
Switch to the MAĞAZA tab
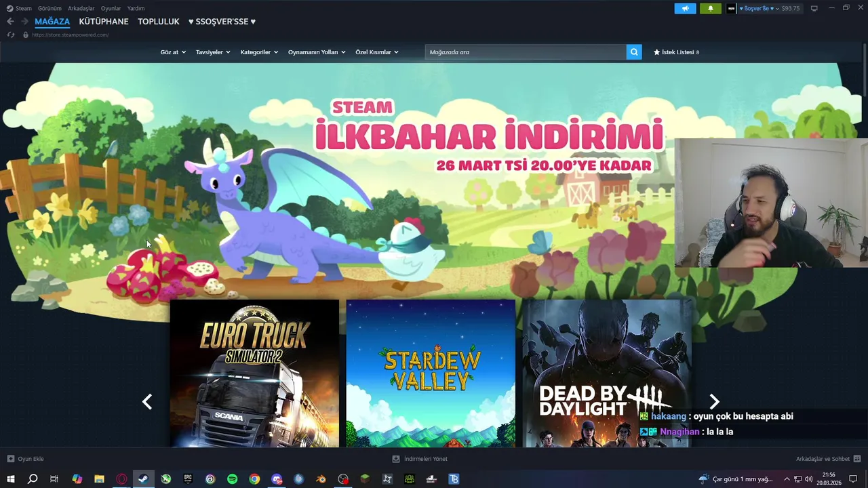click(x=52, y=22)
